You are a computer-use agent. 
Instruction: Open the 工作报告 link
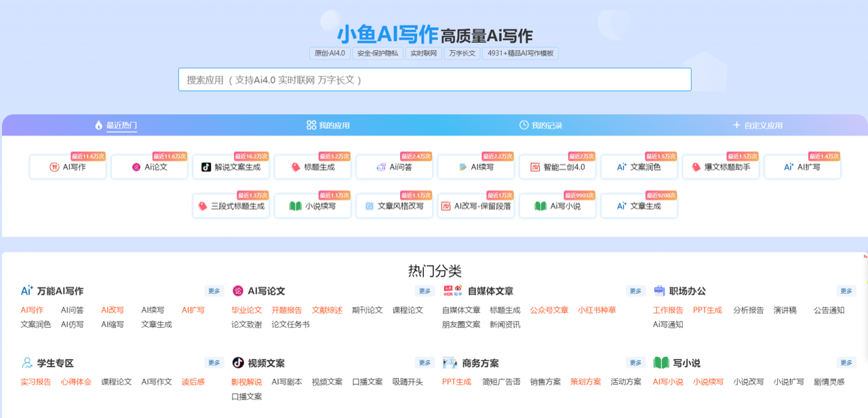point(668,310)
